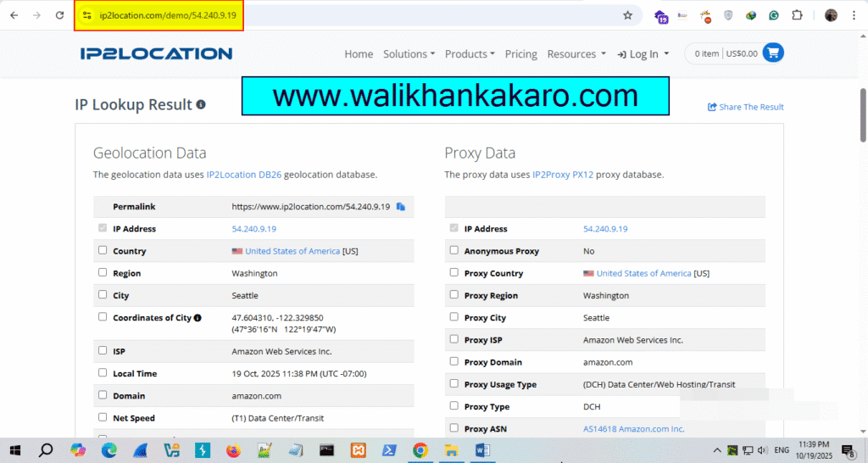This screenshot has height=463, width=868.
Task: Tick the Proxy Domain checkbox
Action: point(454,361)
